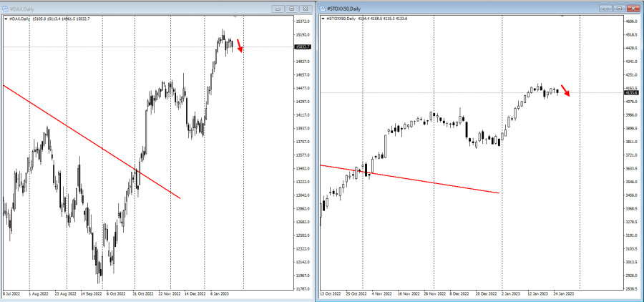Click the 4076.0 price scale label

(x=630, y=102)
